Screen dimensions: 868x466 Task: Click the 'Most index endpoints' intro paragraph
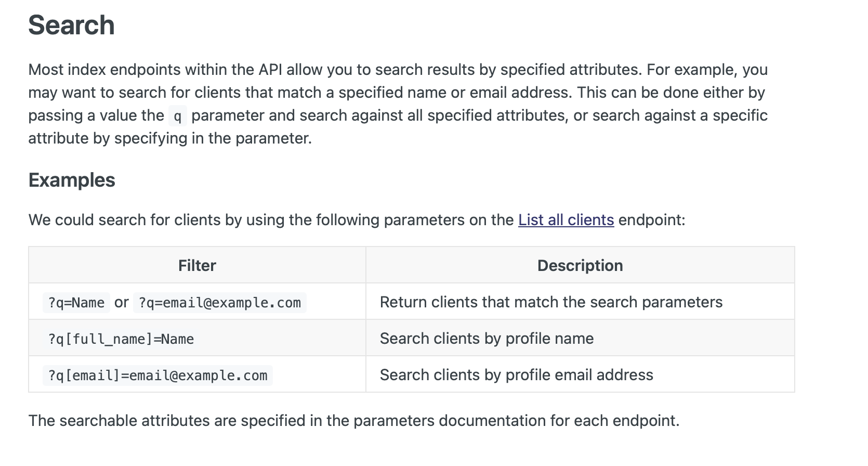pos(398,104)
